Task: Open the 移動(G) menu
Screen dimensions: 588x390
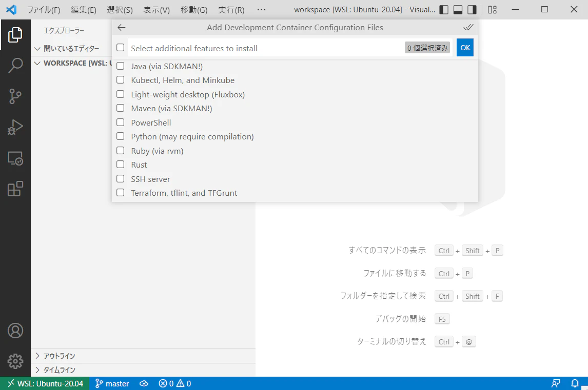Action: coord(194,10)
